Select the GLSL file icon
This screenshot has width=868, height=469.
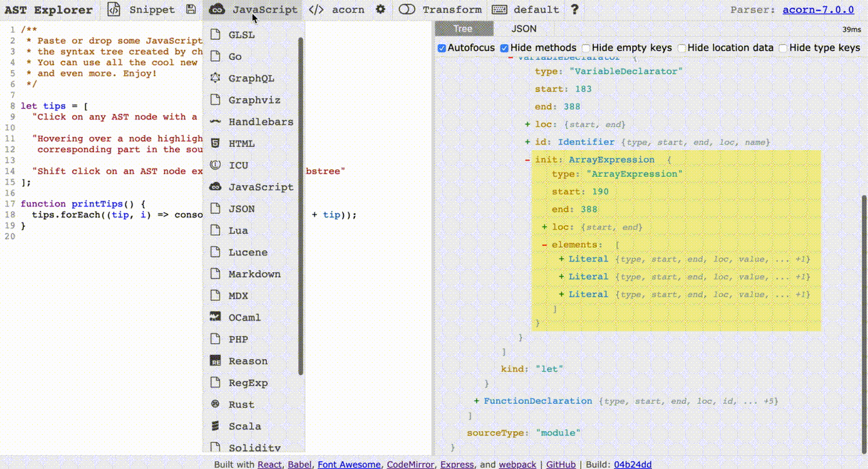(x=215, y=35)
